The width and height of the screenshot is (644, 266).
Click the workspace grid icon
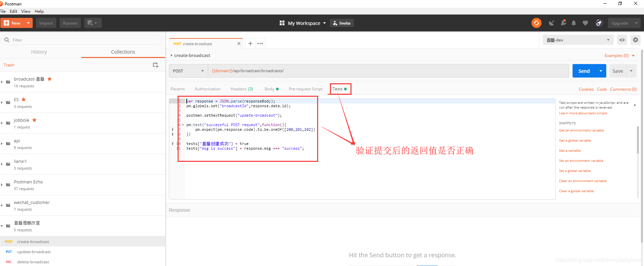pos(282,23)
